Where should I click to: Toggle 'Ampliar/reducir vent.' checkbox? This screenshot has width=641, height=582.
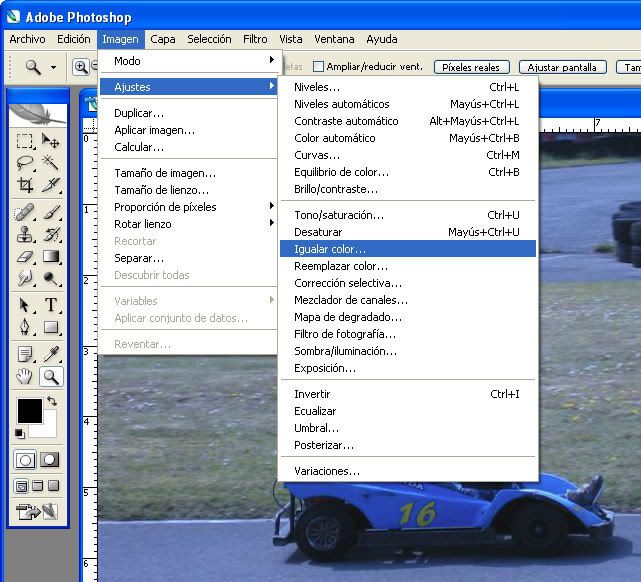click(318, 66)
